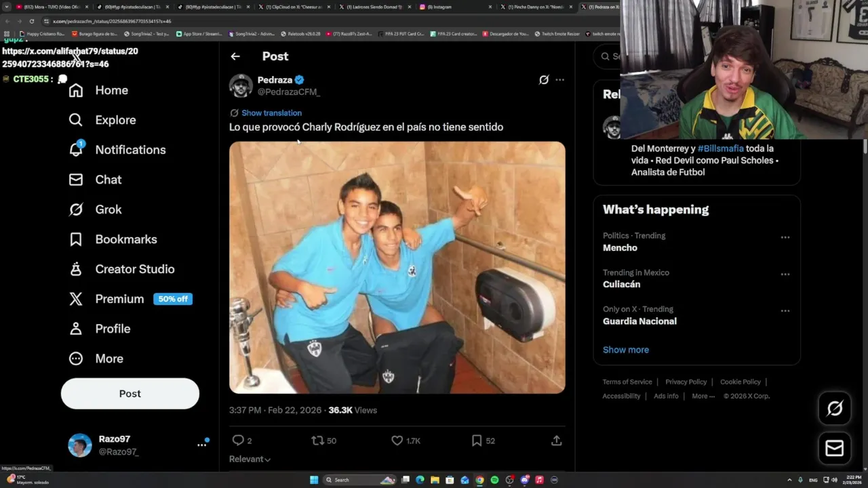
Task: Repost the Pedraza post
Action: click(x=317, y=441)
